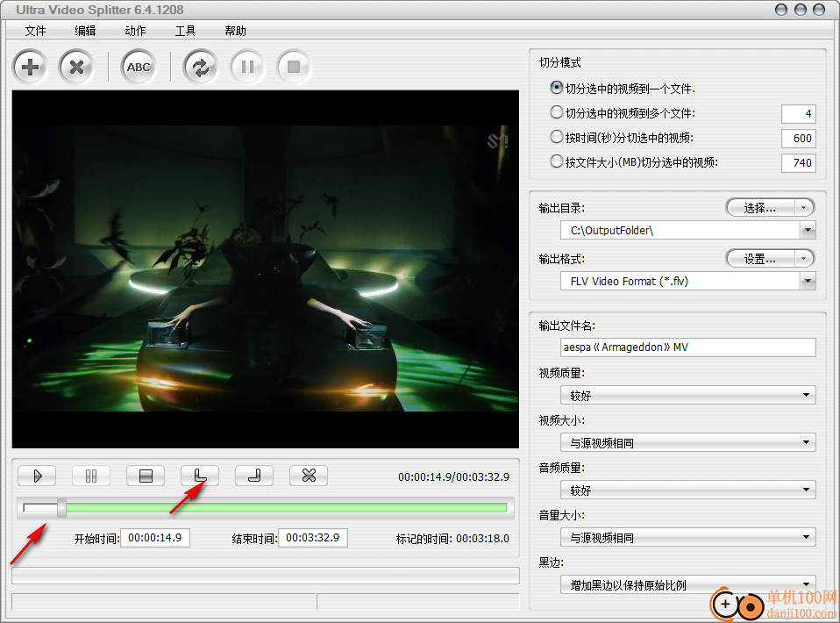Expand the C:\OutputFolder\ path dropdown
The width and height of the screenshot is (840, 623).
click(x=808, y=231)
